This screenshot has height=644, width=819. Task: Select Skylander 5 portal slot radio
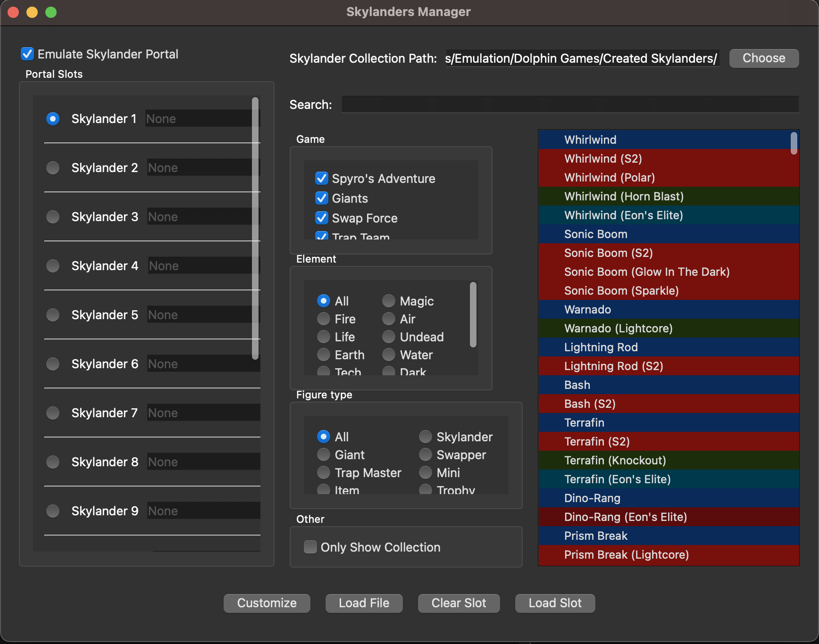pyautogui.click(x=53, y=315)
